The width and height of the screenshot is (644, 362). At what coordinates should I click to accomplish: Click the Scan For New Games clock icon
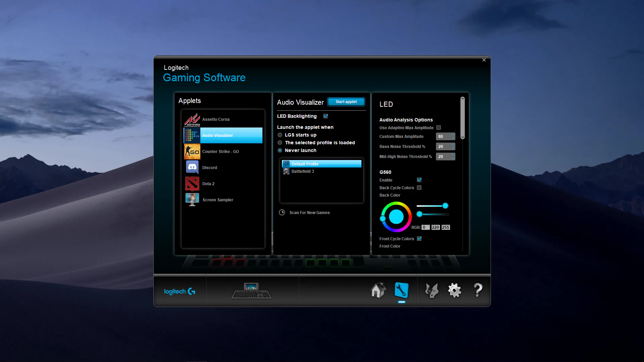point(282,212)
